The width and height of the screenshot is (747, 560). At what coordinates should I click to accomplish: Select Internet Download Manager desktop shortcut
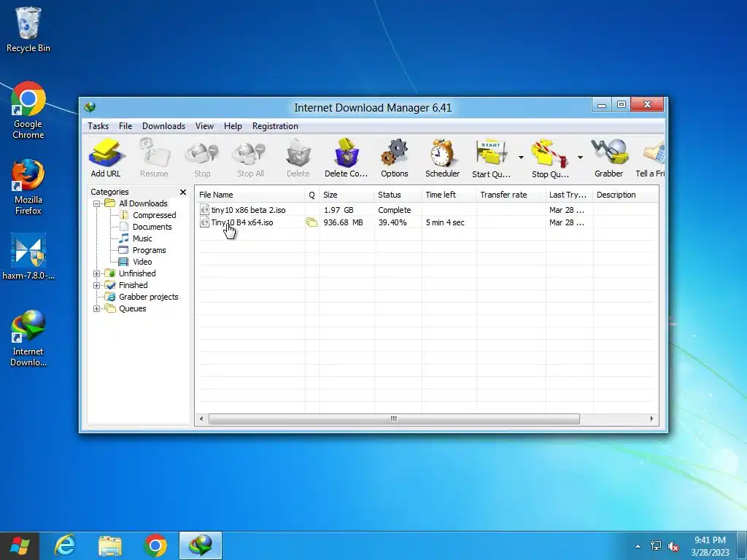tap(28, 338)
